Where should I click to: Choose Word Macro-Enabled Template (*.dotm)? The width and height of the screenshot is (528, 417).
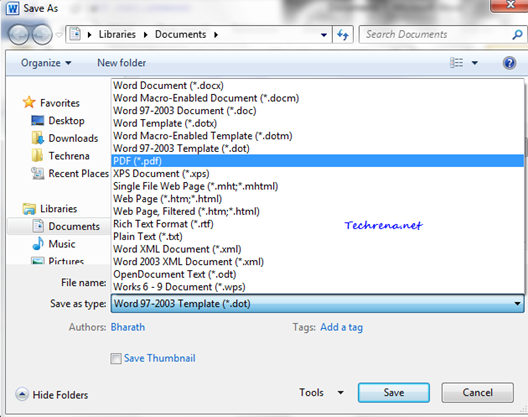317,136
